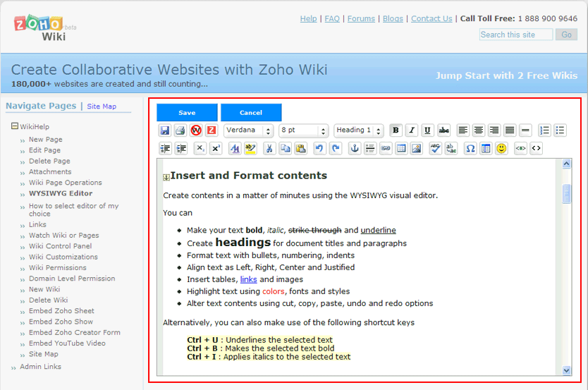Click the Go search button
Screen dimensions: 588x390
566,35
